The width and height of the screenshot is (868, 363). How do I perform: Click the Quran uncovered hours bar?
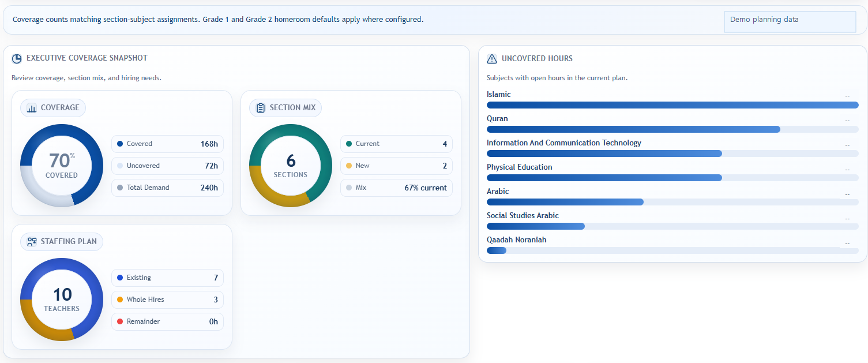(x=672, y=129)
